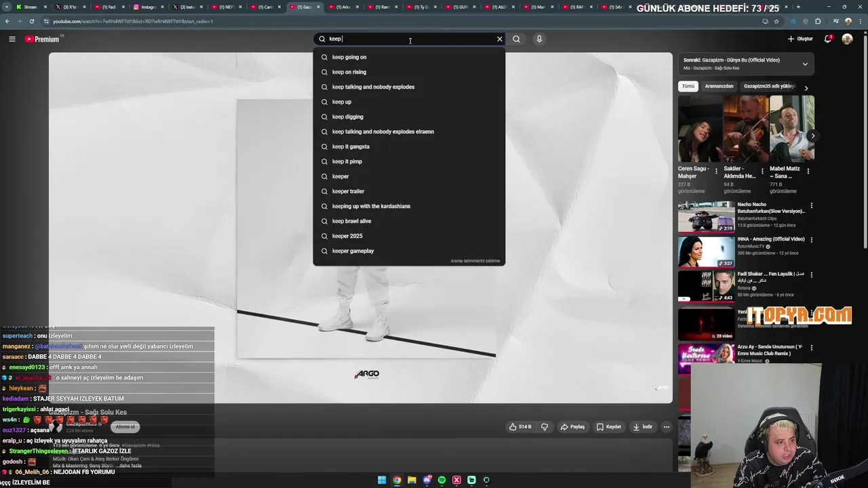Click the magnifier search submit button

point(516,39)
